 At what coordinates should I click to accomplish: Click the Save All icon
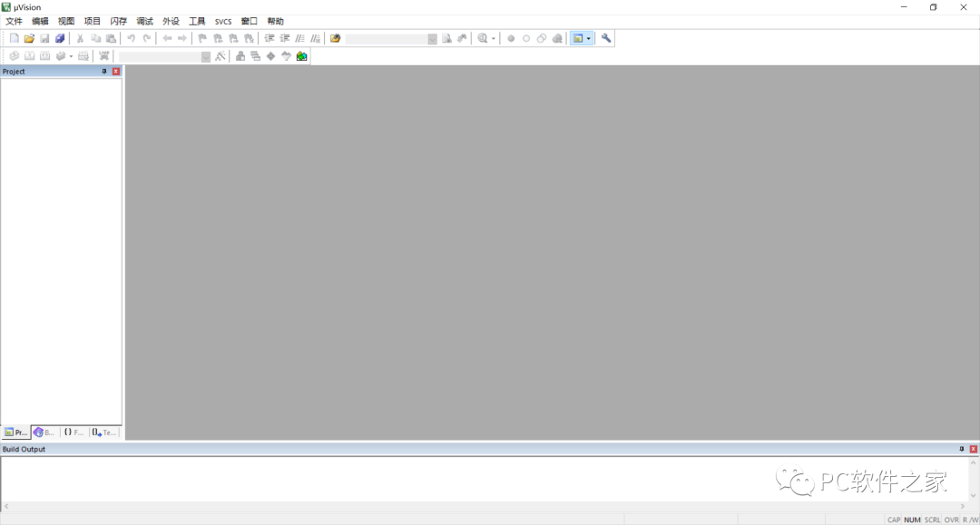tap(60, 38)
